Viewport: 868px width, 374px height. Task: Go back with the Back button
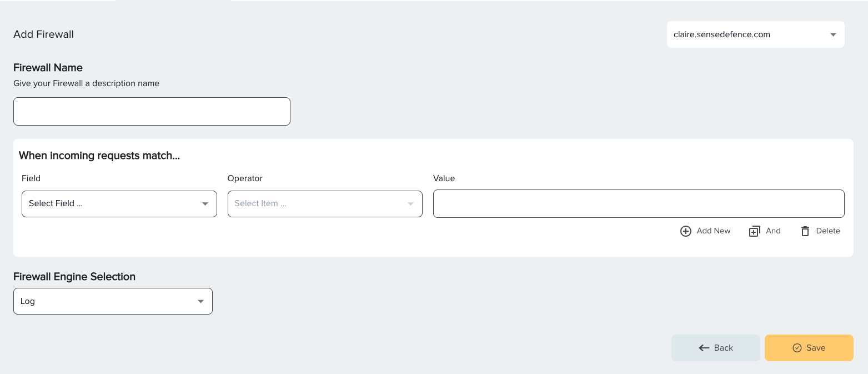[715, 348]
